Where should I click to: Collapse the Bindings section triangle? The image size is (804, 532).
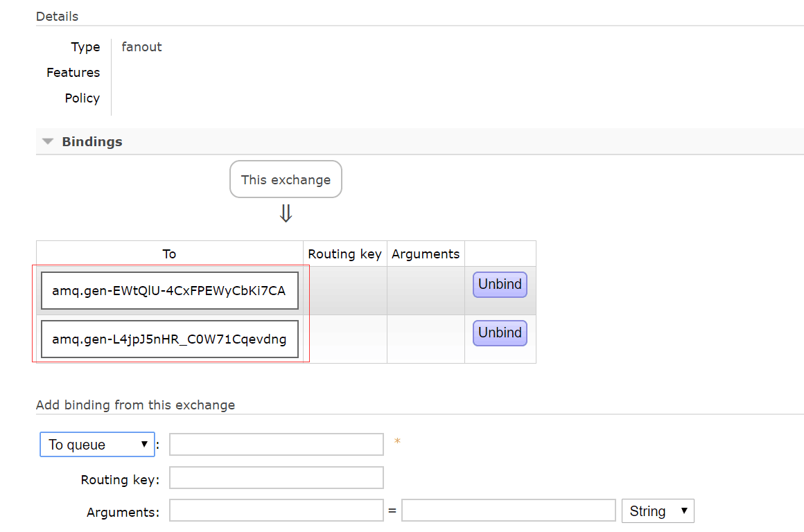[x=48, y=141]
